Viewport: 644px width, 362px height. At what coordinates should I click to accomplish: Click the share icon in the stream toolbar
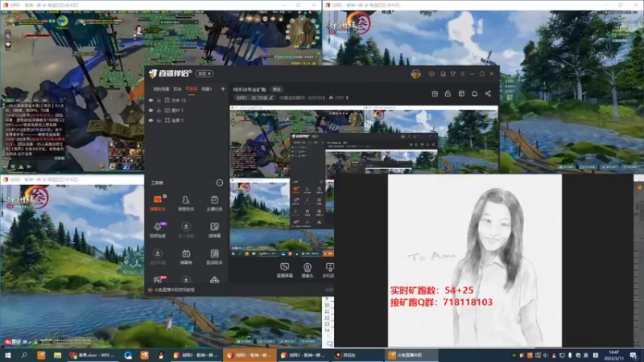(x=488, y=93)
